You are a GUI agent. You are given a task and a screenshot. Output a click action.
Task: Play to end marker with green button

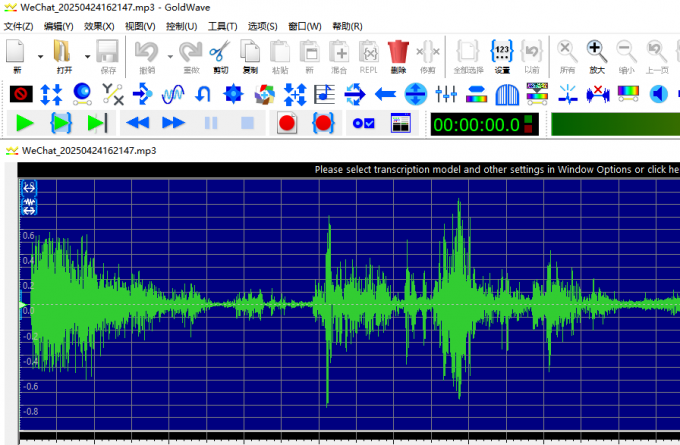[97, 124]
